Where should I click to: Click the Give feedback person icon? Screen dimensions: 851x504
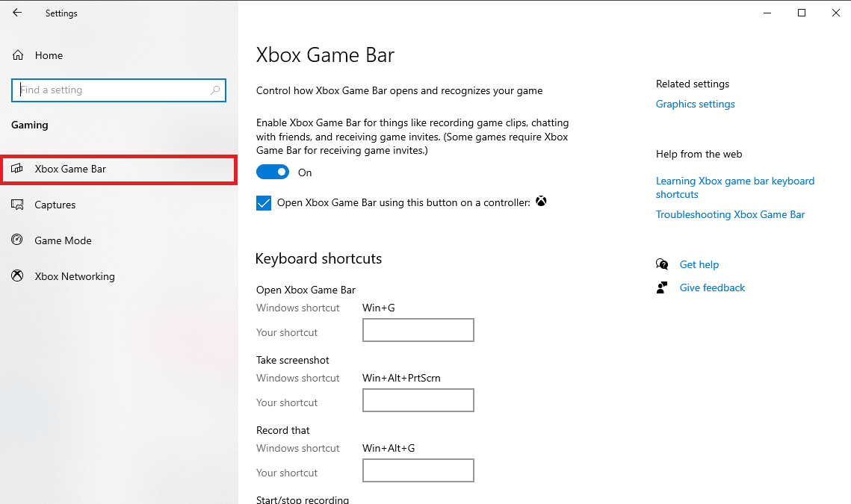pos(661,287)
